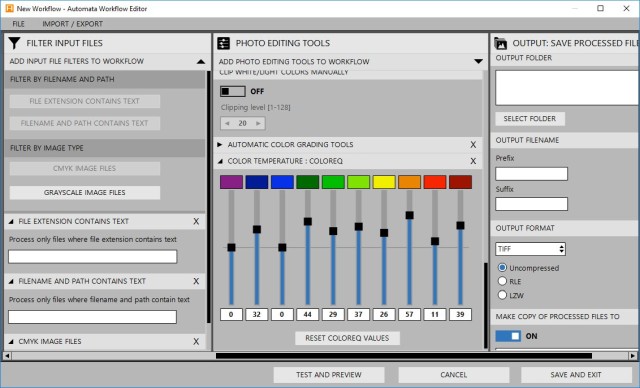640x388 pixels.
Task: Select LZW compression option
Action: 502,295
